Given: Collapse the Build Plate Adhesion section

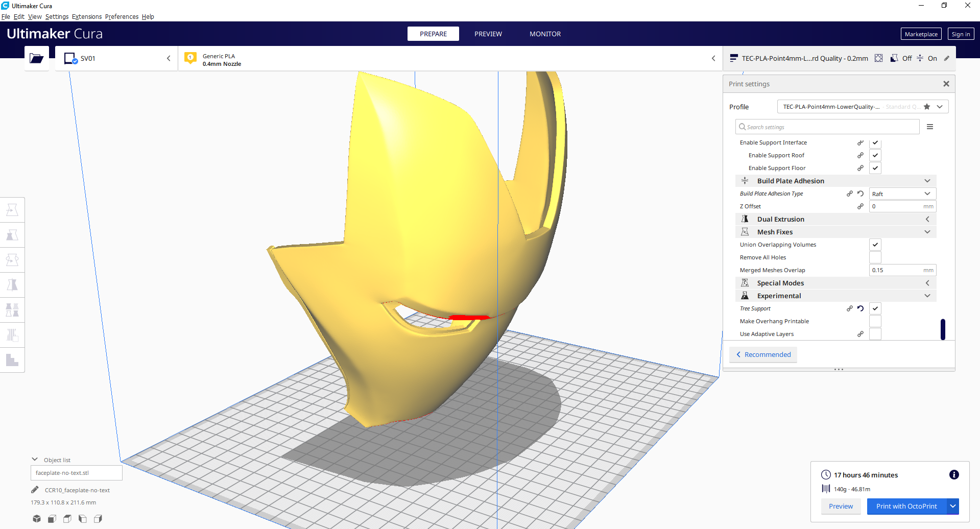Looking at the screenshot, I should (x=836, y=181).
